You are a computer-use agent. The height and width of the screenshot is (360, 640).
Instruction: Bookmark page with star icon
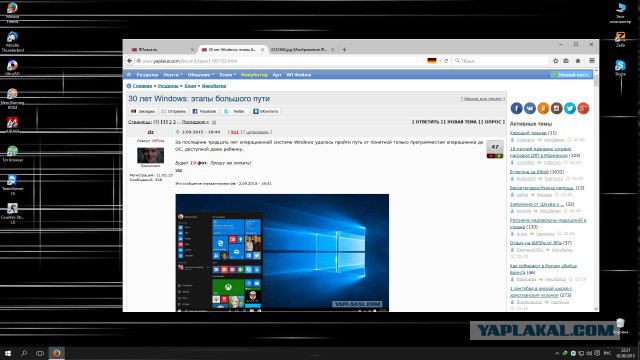pyautogui.click(x=555, y=60)
